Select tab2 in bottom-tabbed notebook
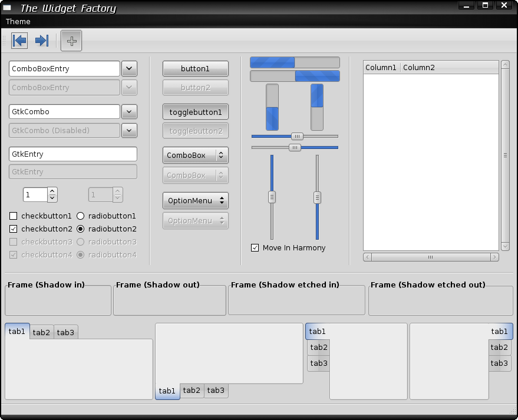518x420 pixels. pyautogui.click(x=192, y=391)
